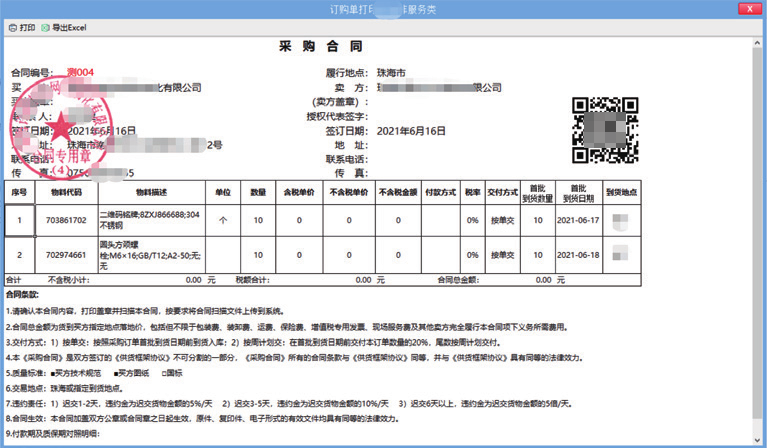Screen dimensions: 767x448
Task: Click the QR code image
Action: [605, 130]
